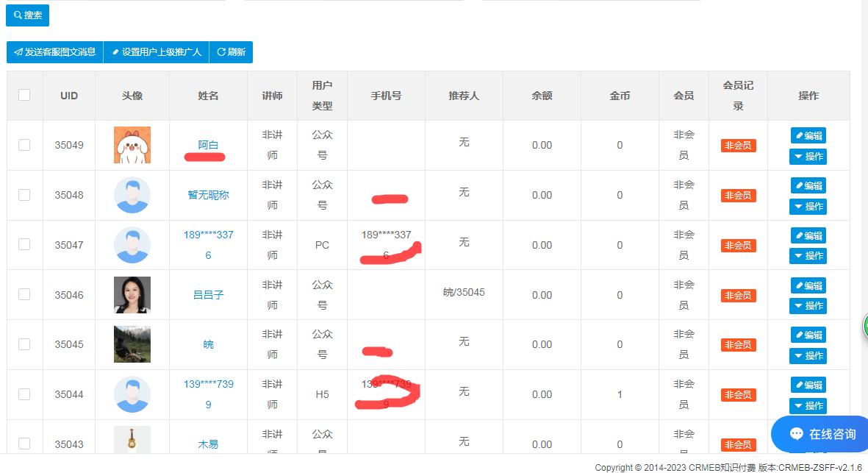Open 设置用户上级推广人 button
Viewport: 868px width, 473px height.
pos(156,52)
